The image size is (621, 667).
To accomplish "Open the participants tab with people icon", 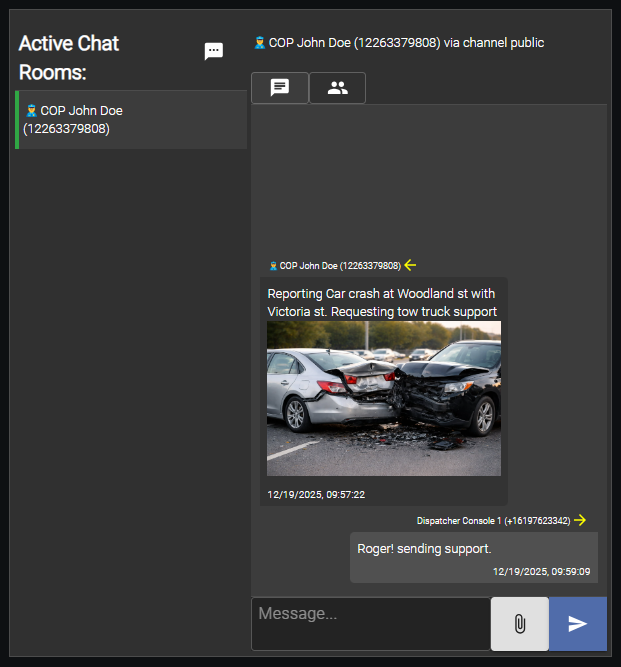I will coord(338,88).
